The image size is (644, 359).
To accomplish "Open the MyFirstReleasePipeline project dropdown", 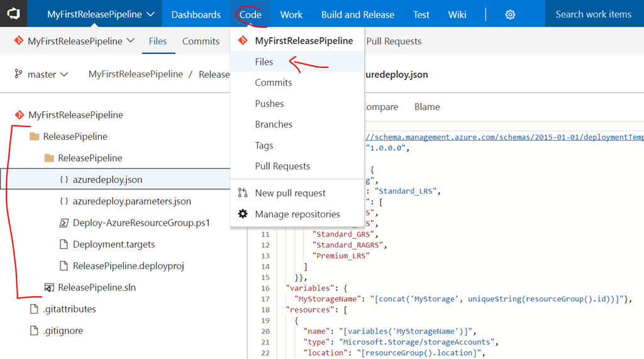I will (101, 14).
